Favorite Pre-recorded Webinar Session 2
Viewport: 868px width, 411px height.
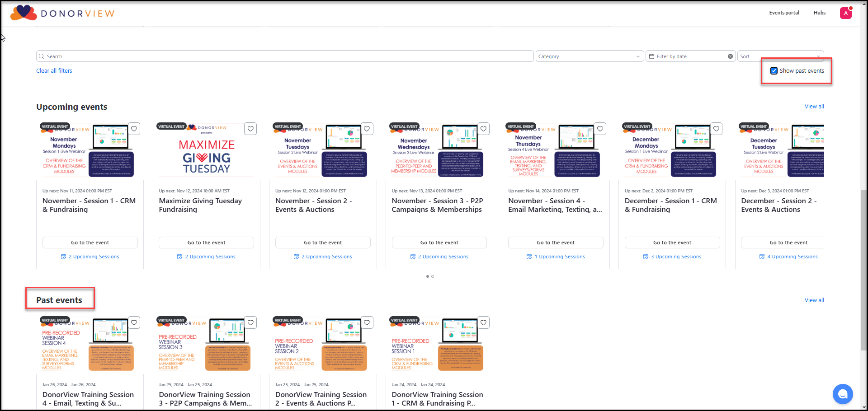(x=367, y=323)
